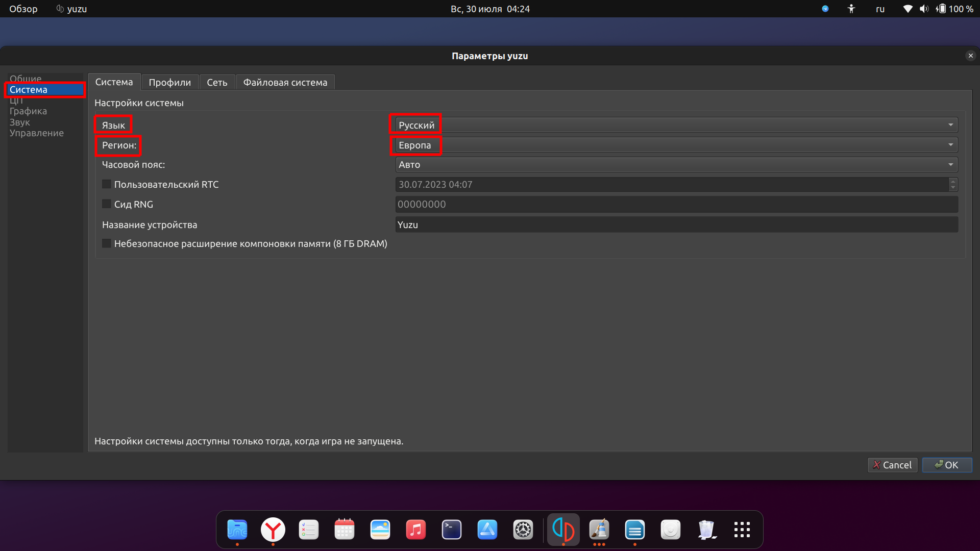The height and width of the screenshot is (551, 980).
Task: Launch the Terminal from the dock
Action: (452, 530)
